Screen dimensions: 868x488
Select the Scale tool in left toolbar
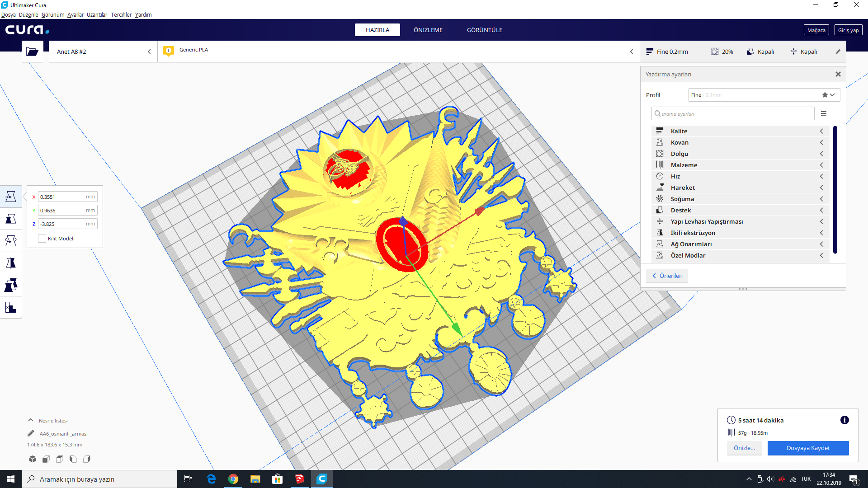coord(11,219)
